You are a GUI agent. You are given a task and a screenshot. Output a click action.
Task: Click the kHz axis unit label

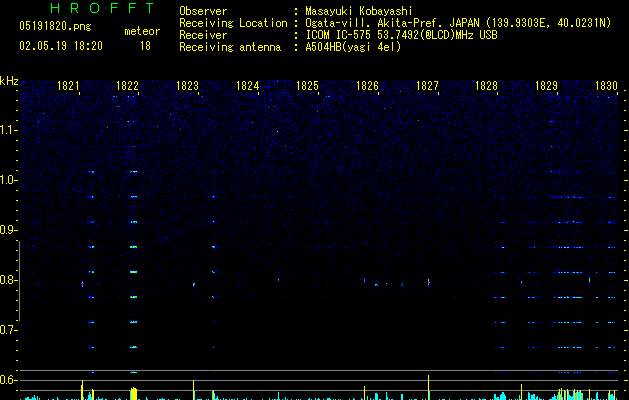(9, 81)
